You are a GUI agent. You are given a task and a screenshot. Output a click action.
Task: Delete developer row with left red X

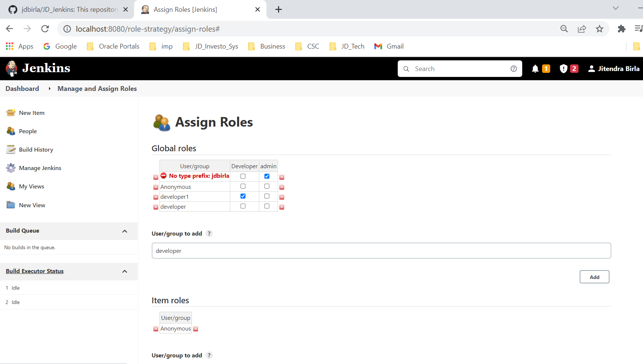[156, 207]
